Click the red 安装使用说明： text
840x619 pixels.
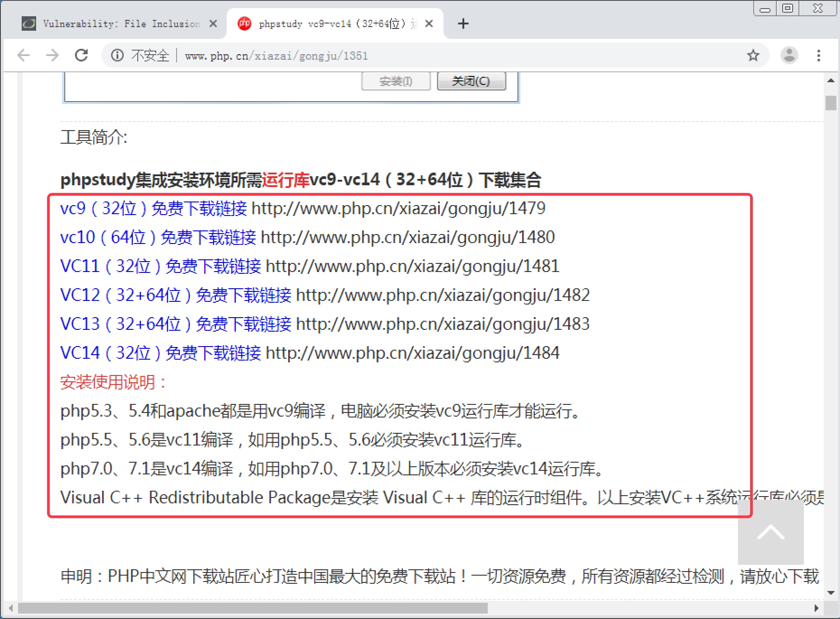114,382
